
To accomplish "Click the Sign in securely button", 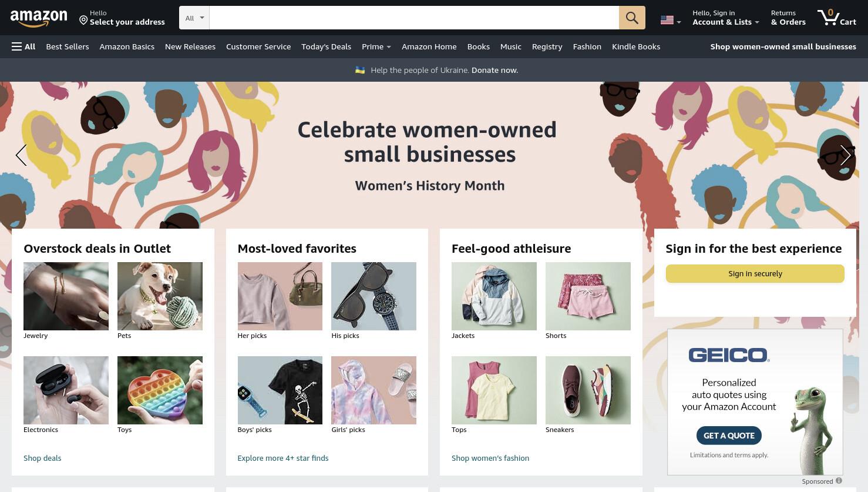I will 755,273.
